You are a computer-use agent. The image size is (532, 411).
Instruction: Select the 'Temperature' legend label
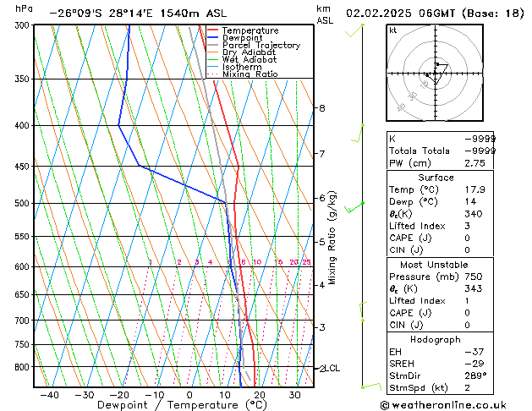pos(250,30)
